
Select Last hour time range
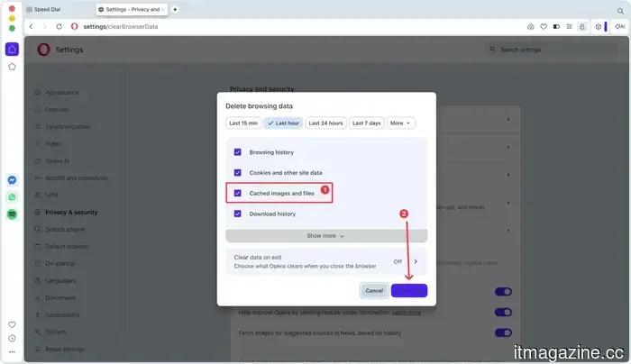click(x=283, y=123)
